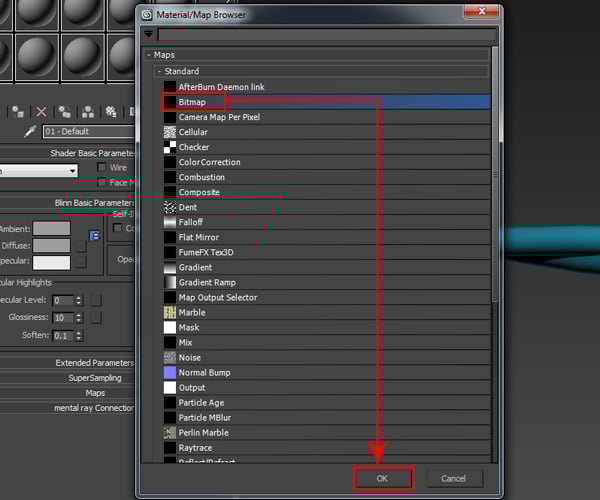Click the white Output map icon

tap(170, 388)
